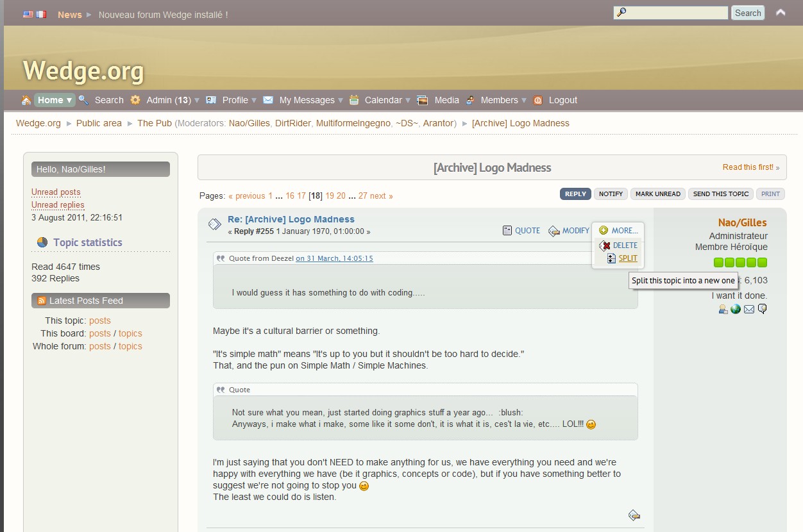803x532 pixels.
Task: Click the speech bubble icon in poster profile
Action: coord(762,309)
